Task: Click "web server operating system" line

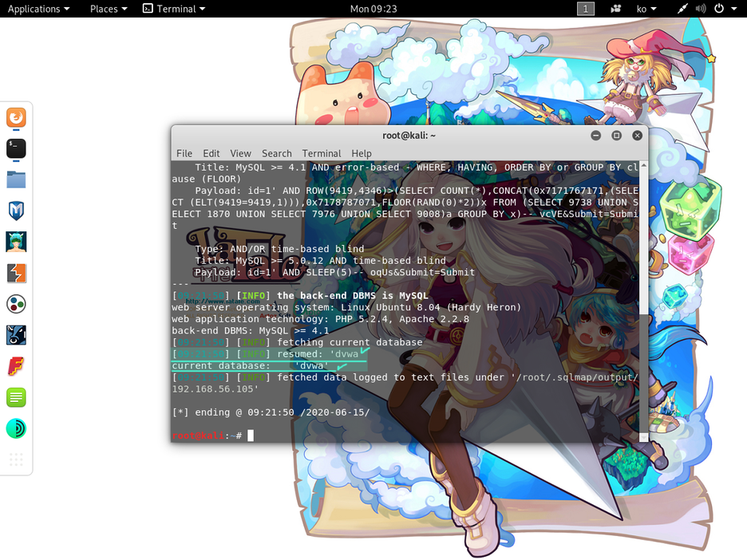Action: 346,307
